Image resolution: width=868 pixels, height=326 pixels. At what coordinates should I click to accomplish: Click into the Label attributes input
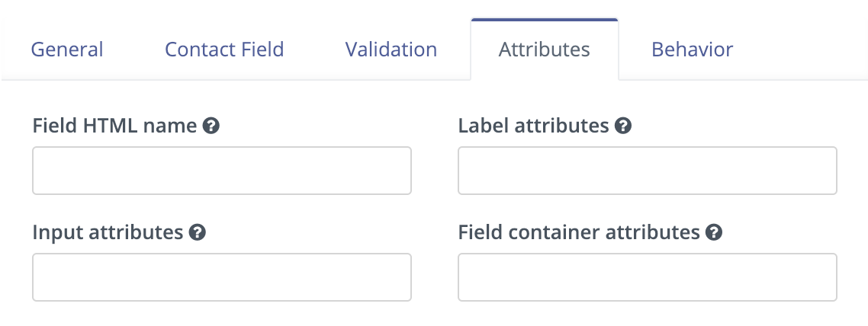[647, 170]
